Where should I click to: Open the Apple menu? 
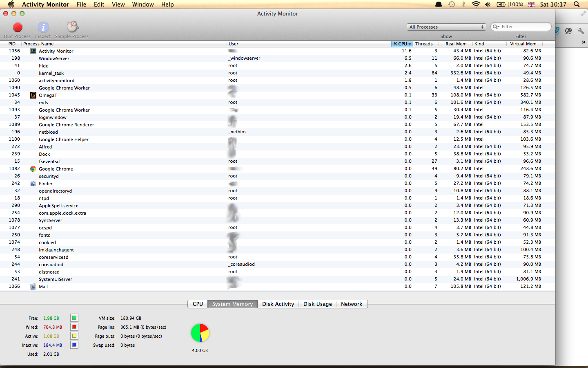click(11, 4)
